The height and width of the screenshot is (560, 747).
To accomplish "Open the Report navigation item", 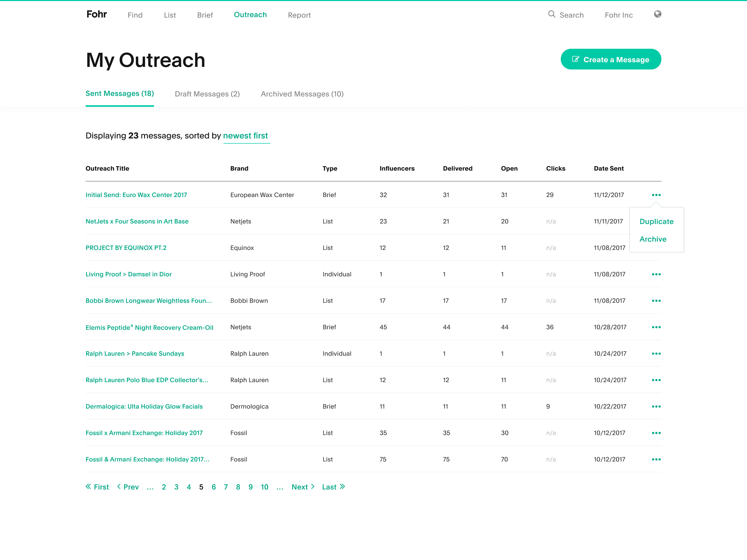I will click(x=299, y=15).
